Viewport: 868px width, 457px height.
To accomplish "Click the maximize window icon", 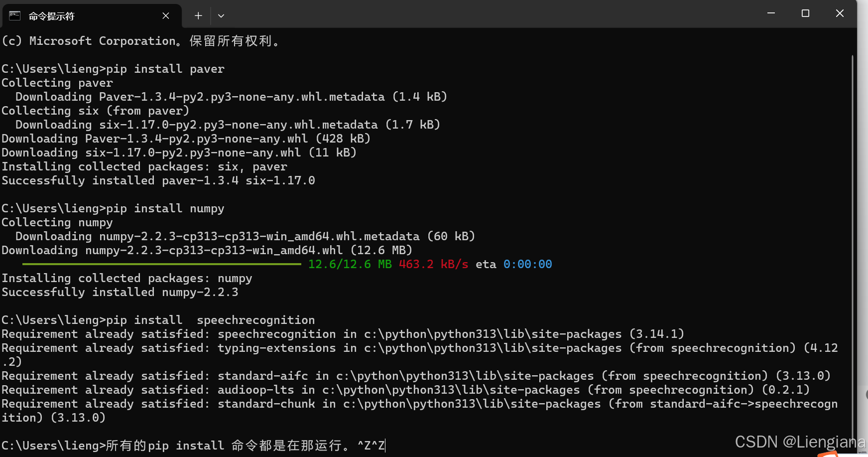I will pyautogui.click(x=805, y=13).
